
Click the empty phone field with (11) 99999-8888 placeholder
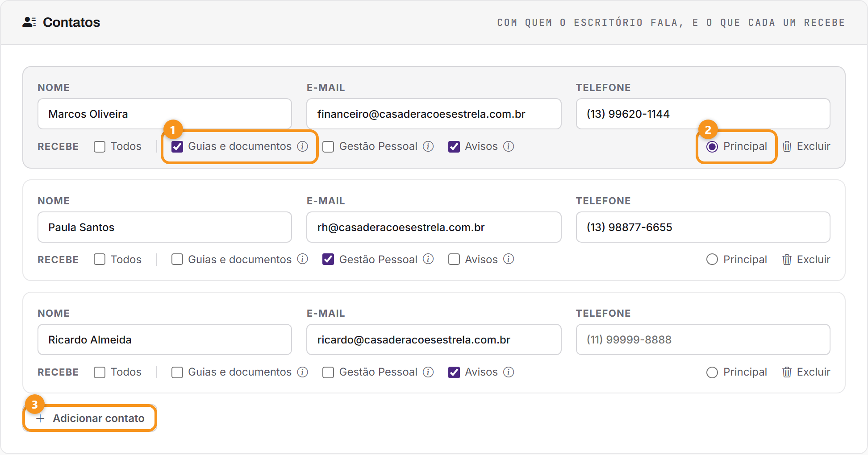click(703, 339)
